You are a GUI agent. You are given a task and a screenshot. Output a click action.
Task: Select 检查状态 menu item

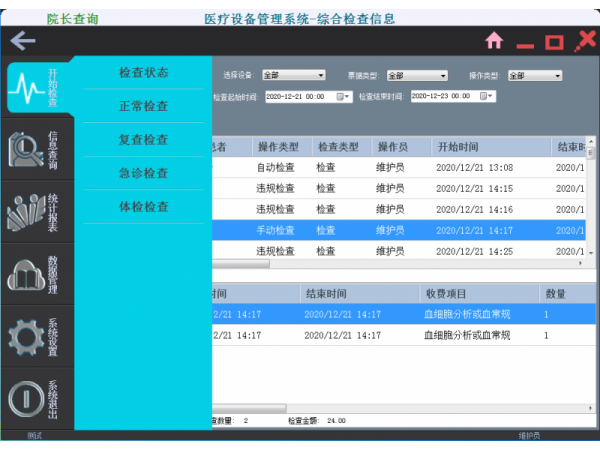143,73
